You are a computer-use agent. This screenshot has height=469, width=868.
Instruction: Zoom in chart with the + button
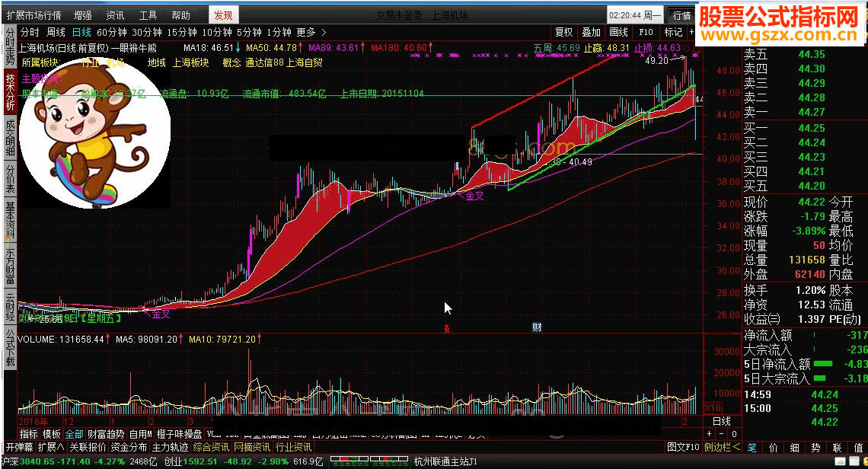pos(709,434)
